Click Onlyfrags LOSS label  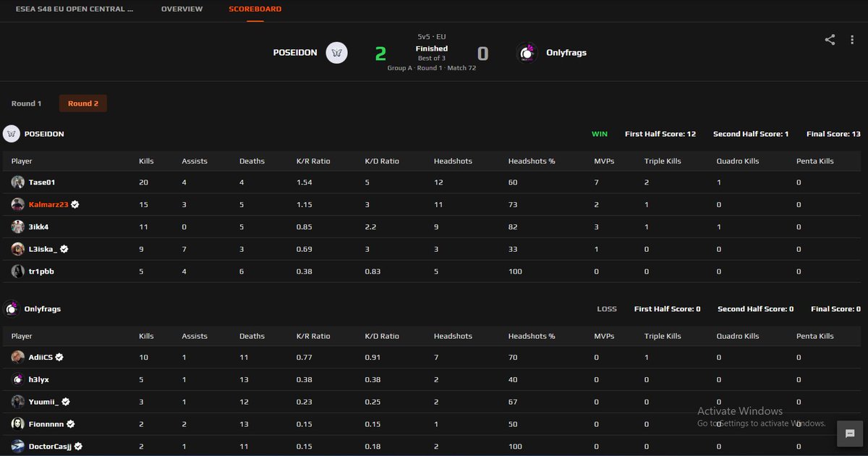tap(607, 309)
